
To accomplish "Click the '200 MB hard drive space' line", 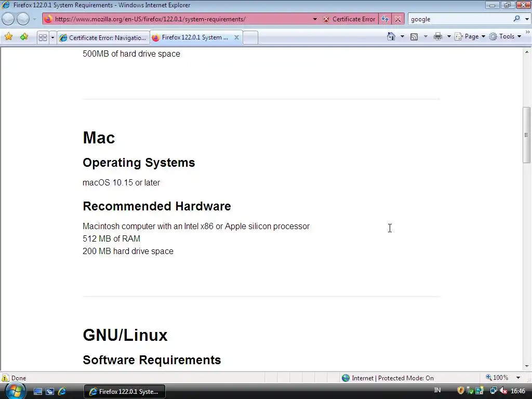I will coord(128,251).
